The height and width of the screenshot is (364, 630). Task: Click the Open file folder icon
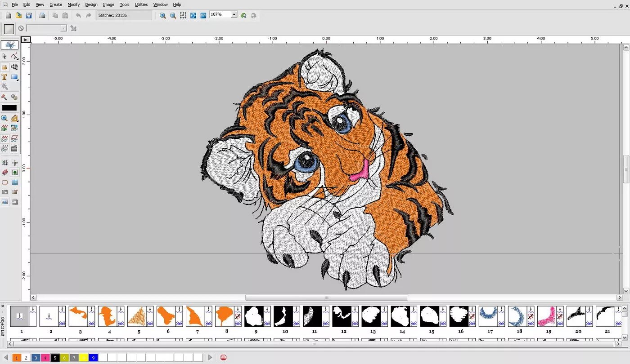(x=18, y=15)
